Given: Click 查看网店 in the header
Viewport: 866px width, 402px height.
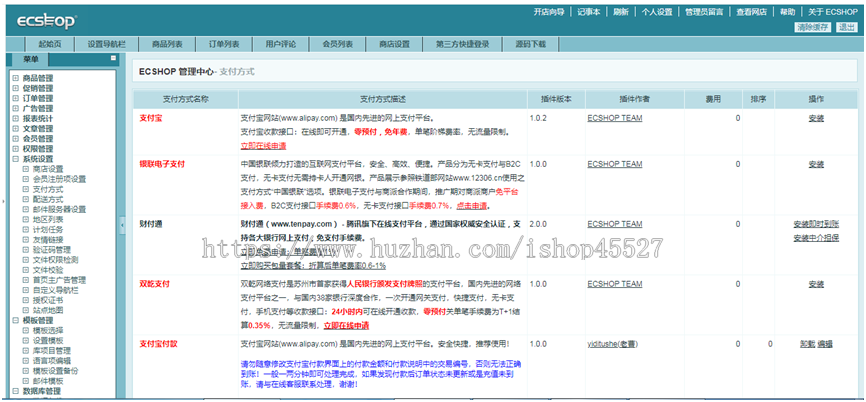Looking at the screenshot, I should 751,12.
